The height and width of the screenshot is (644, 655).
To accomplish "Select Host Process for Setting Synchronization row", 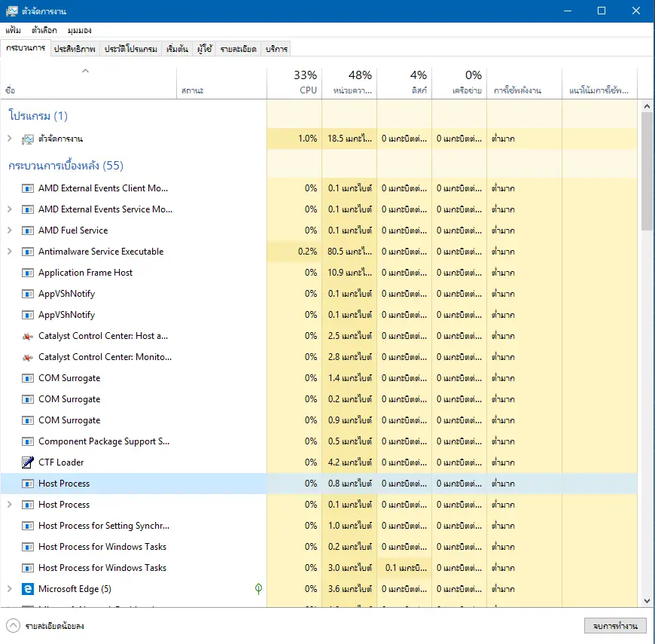I will coord(319,525).
